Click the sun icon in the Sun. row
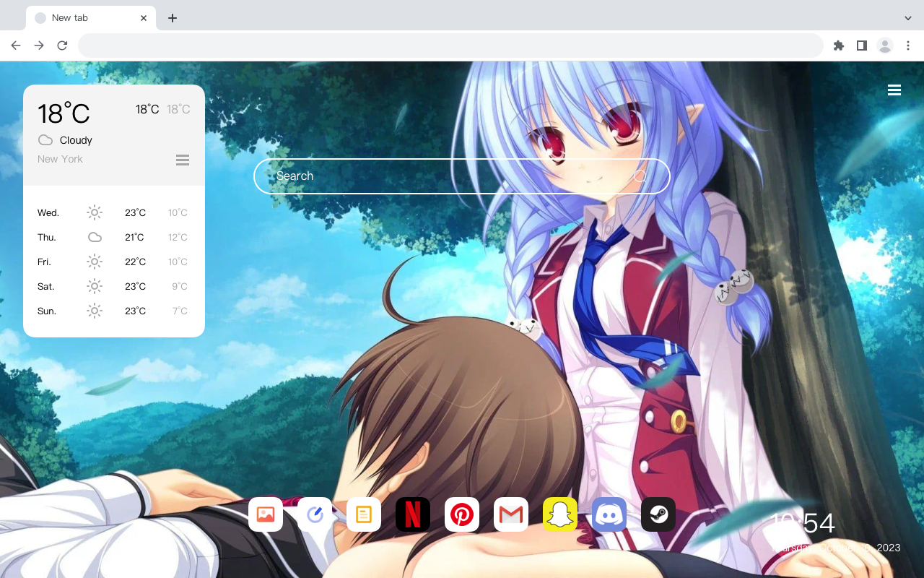The image size is (924, 578). tap(95, 311)
